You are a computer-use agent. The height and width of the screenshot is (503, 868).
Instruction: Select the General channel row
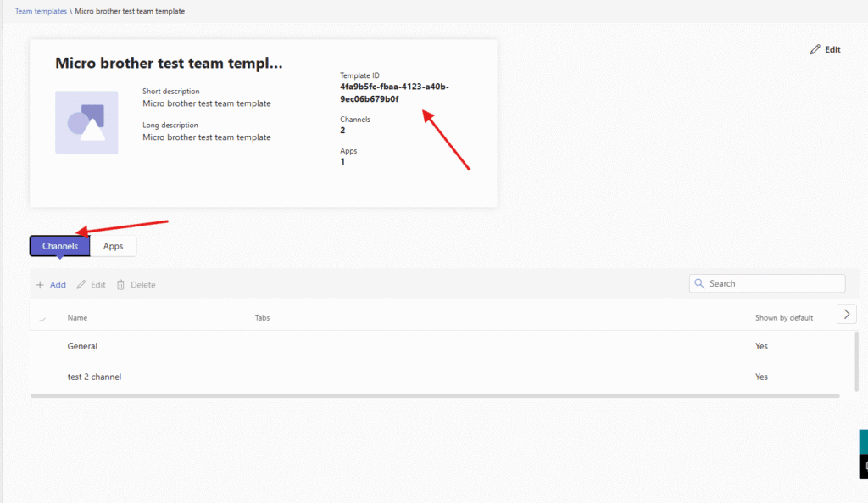pos(83,346)
